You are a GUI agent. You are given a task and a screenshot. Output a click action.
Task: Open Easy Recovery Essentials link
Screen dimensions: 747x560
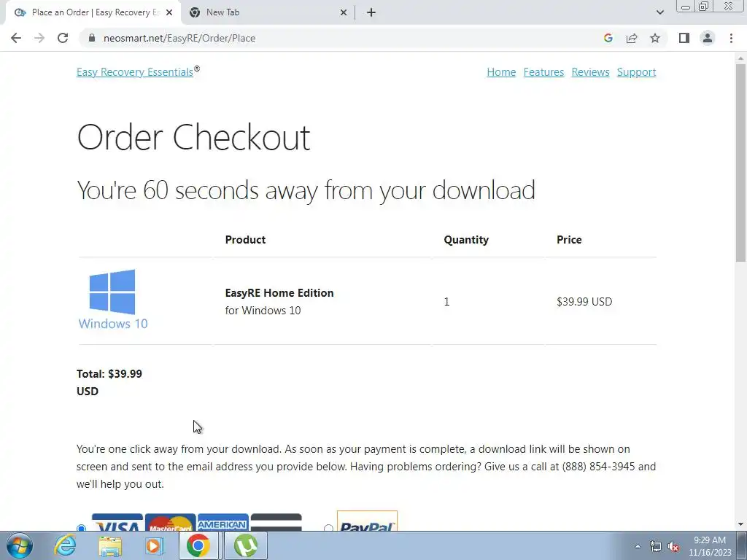(x=135, y=72)
